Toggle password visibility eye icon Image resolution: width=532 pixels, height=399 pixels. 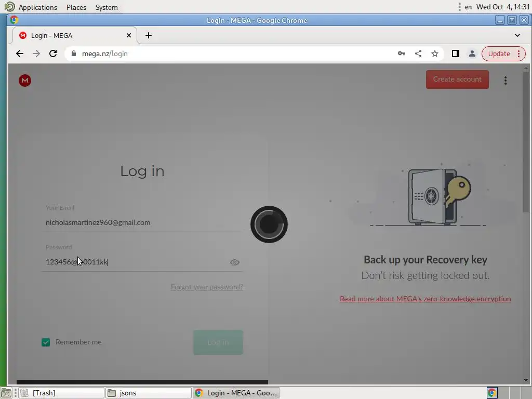click(234, 262)
